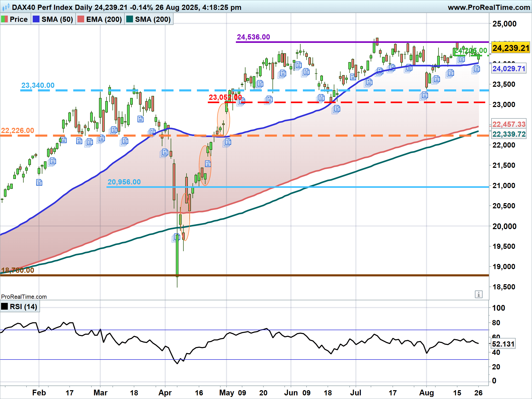This screenshot has width=532, height=399.
Task: Click the 18,500 price axis label
Action: point(504,287)
